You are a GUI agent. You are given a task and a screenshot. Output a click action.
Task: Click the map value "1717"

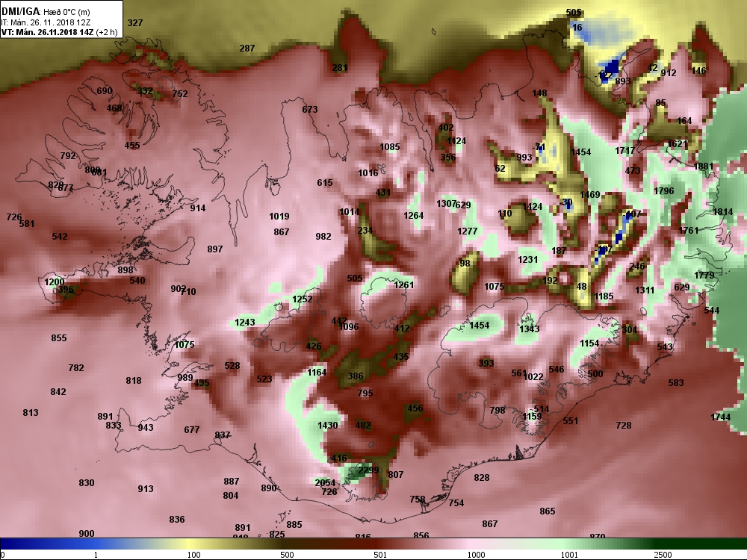point(625,151)
